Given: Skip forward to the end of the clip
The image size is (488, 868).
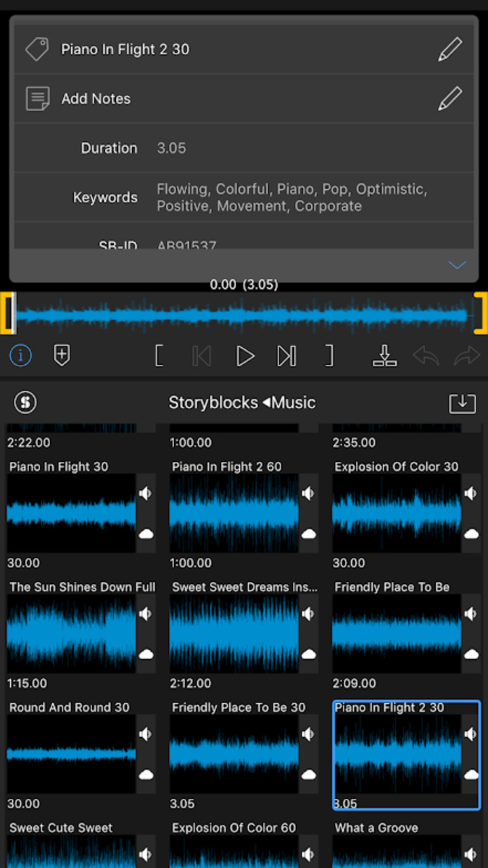Looking at the screenshot, I should coord(287,355).
